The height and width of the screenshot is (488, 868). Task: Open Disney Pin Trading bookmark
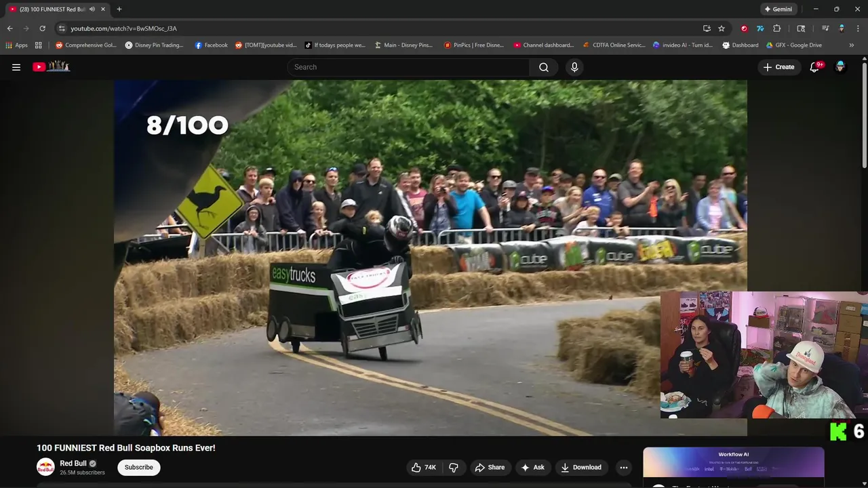pos(155,45)
